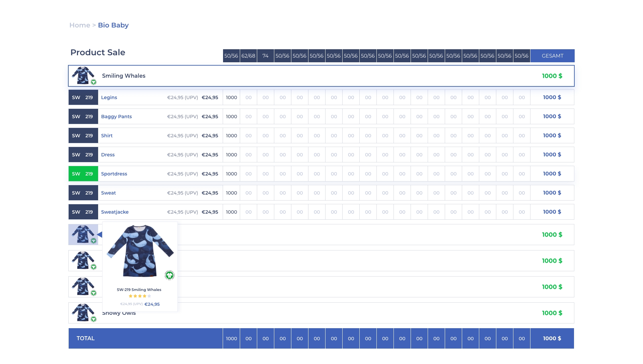Click the highlighted dress thumbnail with arrow
Screen dimensions: 643x364
[x=83, y=234]
